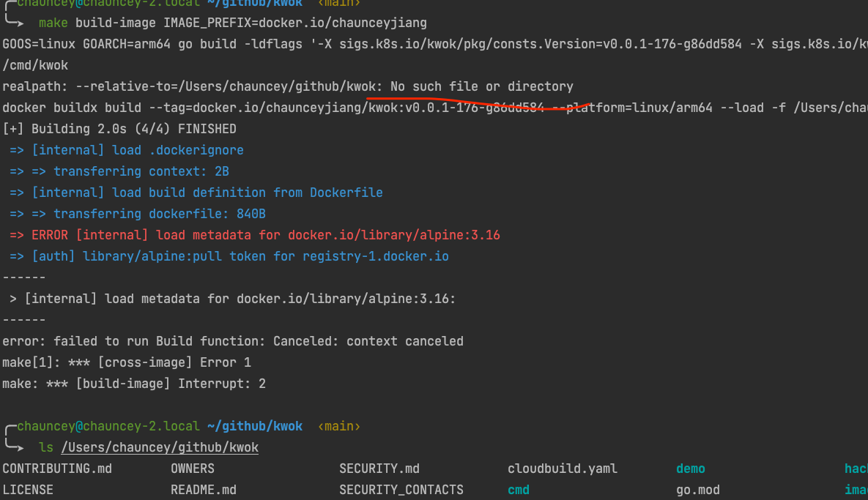The image size is (868, 500).
Task: Click 'error: failed to run Build function' line
Action: coord(233,341)
